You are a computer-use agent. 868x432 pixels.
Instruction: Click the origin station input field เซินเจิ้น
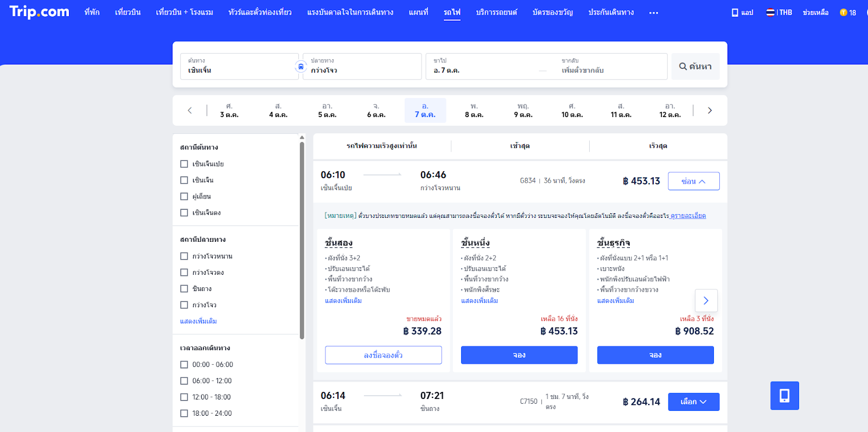click(x=239, y=67)
